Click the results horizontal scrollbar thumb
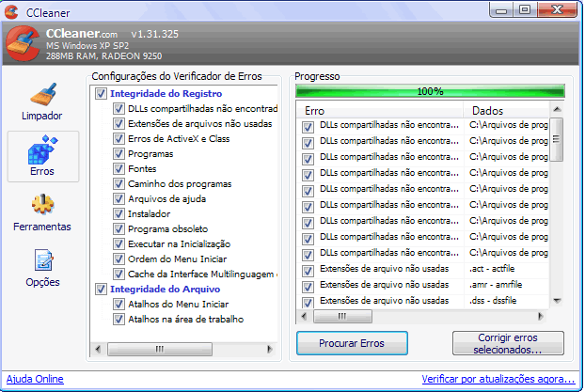The image size is (585, 392). pos(342,316)
